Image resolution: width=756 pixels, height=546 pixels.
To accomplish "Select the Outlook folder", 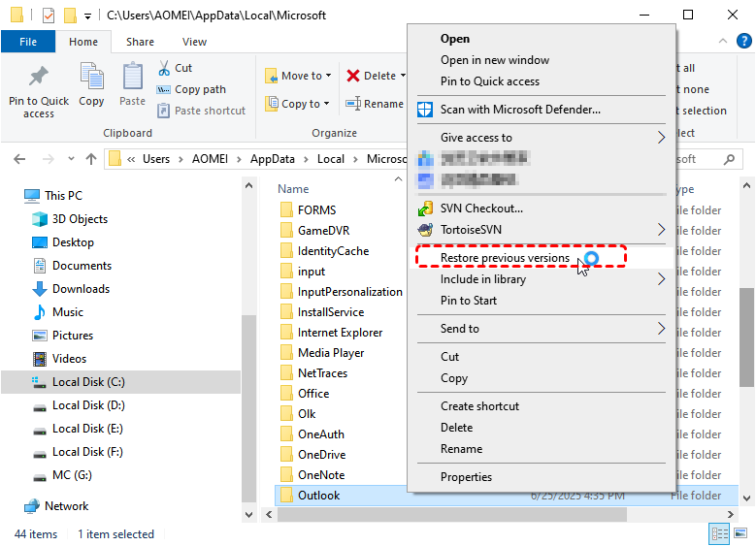I will pyautogui.click(x=318, y=496).
